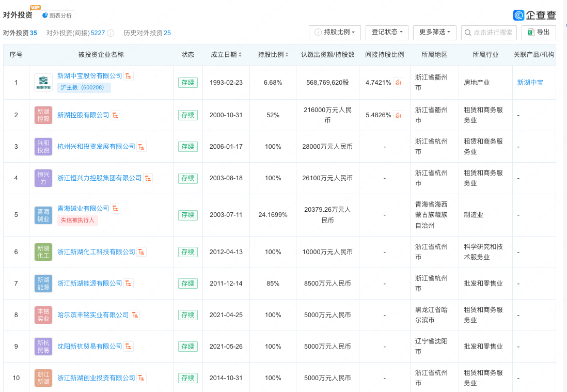Click the 丰铭实业 logo tile
This screenshot has width=567, height=392.
point(43,315)
